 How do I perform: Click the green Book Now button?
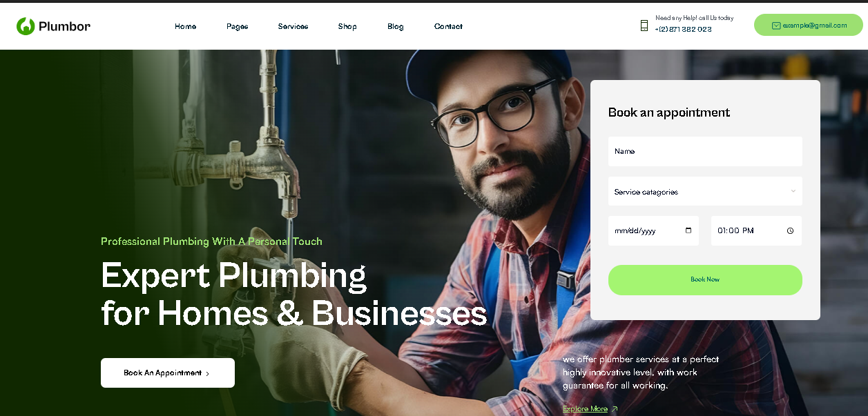(x=705, y=279)
